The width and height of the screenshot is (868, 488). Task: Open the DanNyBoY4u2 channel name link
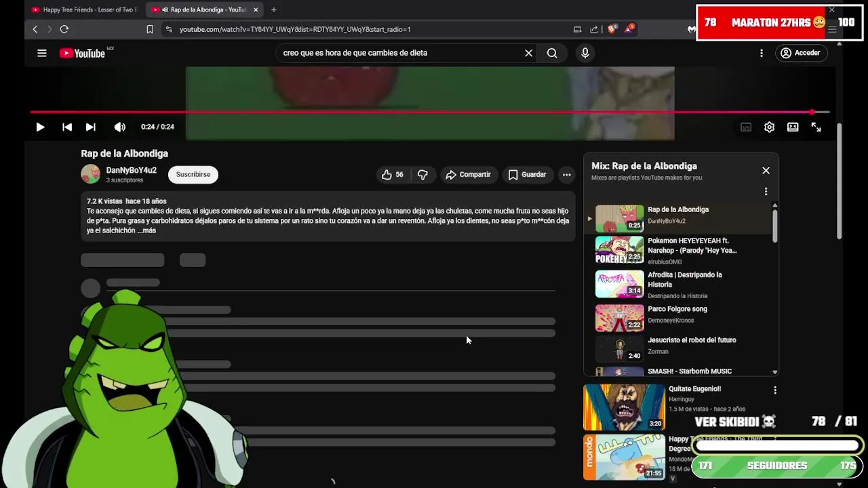pos(131,170)
